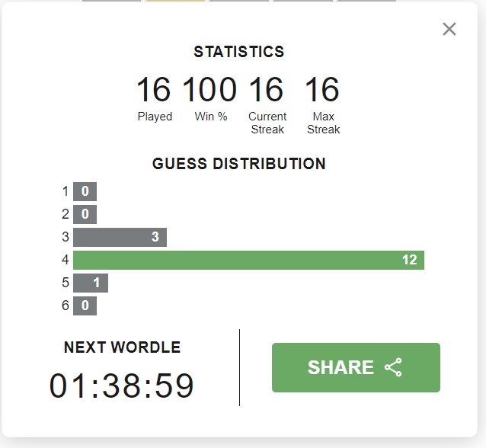The width and height of the screenshot is (486, 448).
Task: Click the row label 4 in distribution
Action: [65, 260]
